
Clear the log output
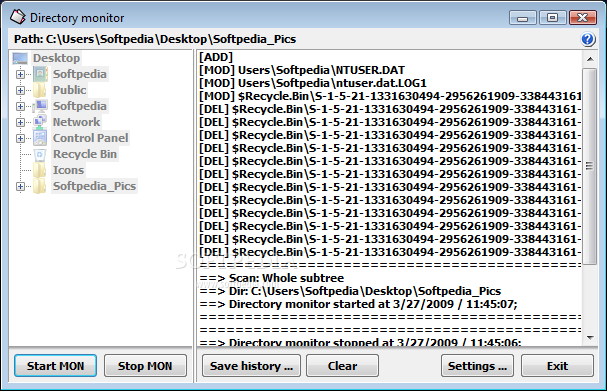[x=342, y=366]
